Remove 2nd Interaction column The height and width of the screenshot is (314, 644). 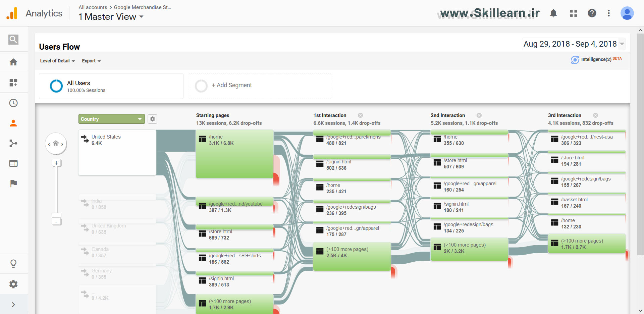point(479,115)
